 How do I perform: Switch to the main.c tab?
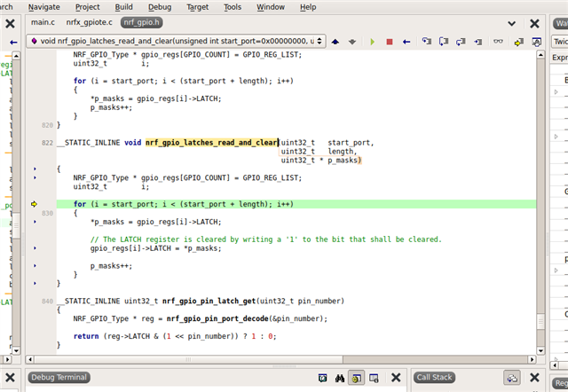pyautogui.click(x=43, y=22)
